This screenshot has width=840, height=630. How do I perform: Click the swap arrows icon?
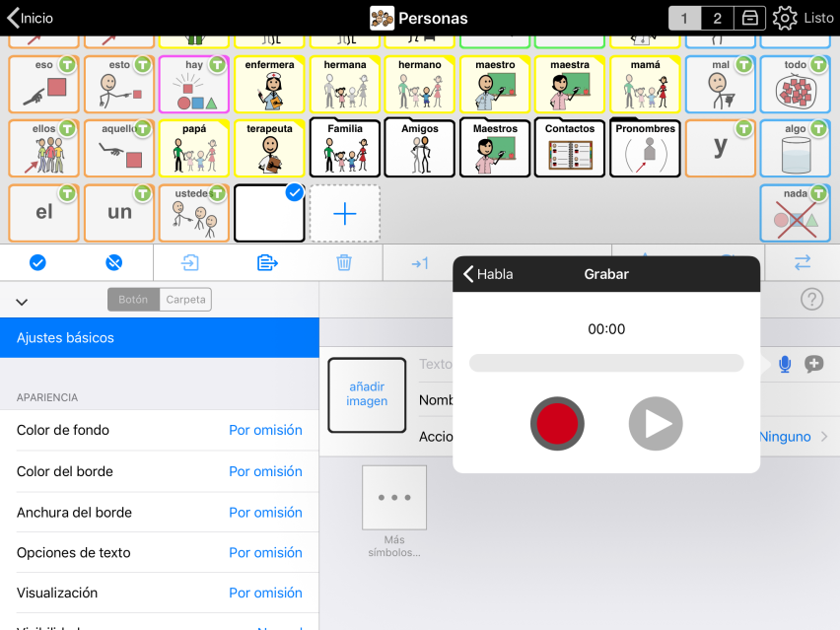[802, 262]
